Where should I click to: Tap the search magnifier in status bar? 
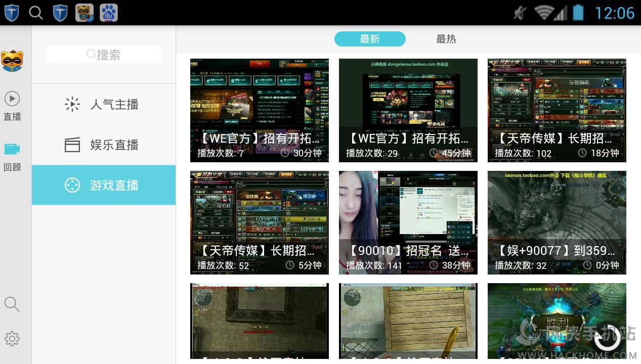[36, 13]
